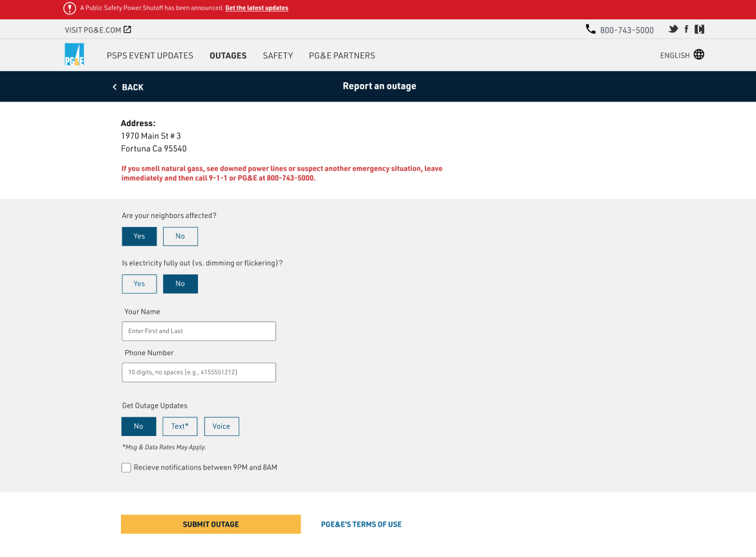Open PG&E Partners menu item
This screenshot has height=557, width=756.
point(342,56)
